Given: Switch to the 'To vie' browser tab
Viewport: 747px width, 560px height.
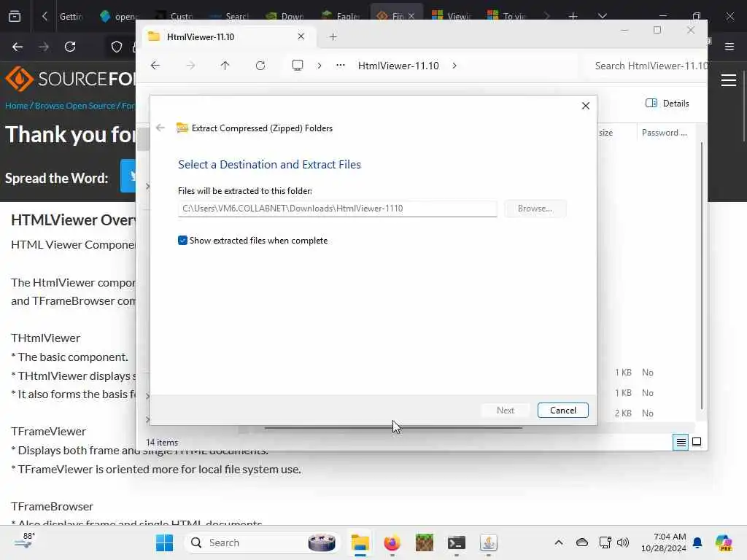Looking at the screenshot, I should (507, 16).
